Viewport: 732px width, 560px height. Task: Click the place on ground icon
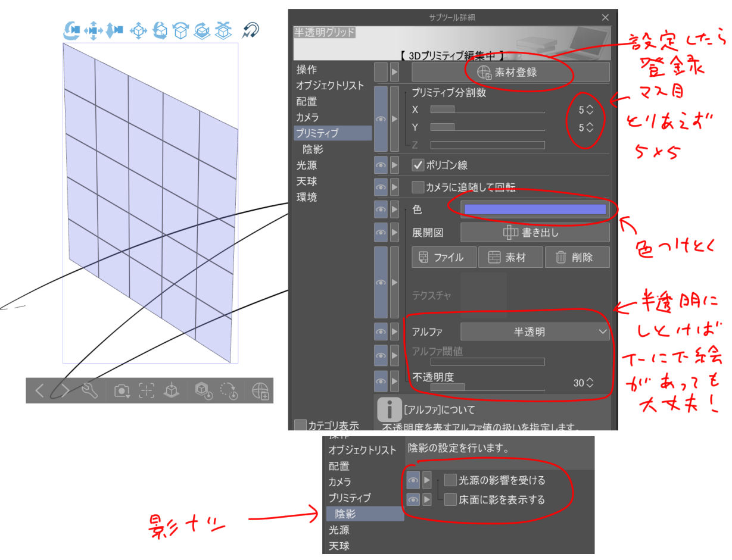172,390
